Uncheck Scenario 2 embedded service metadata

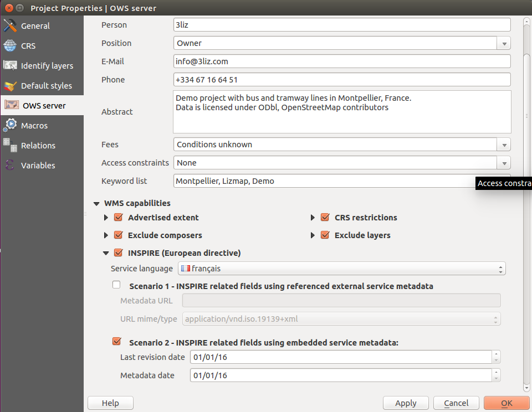click(x=117, y=342)
